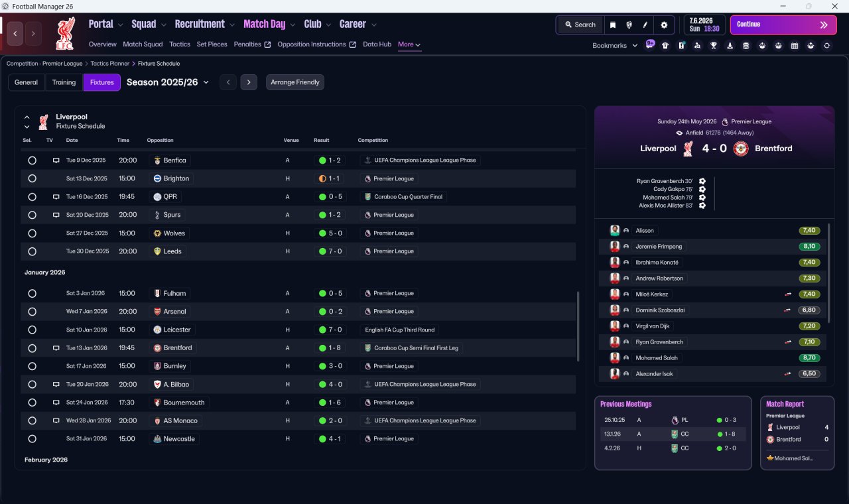Image resolution: width=849 pixels, height=504 pixels.
Task: Click the player ratings list scrollbar
Action: coord(829,273)
